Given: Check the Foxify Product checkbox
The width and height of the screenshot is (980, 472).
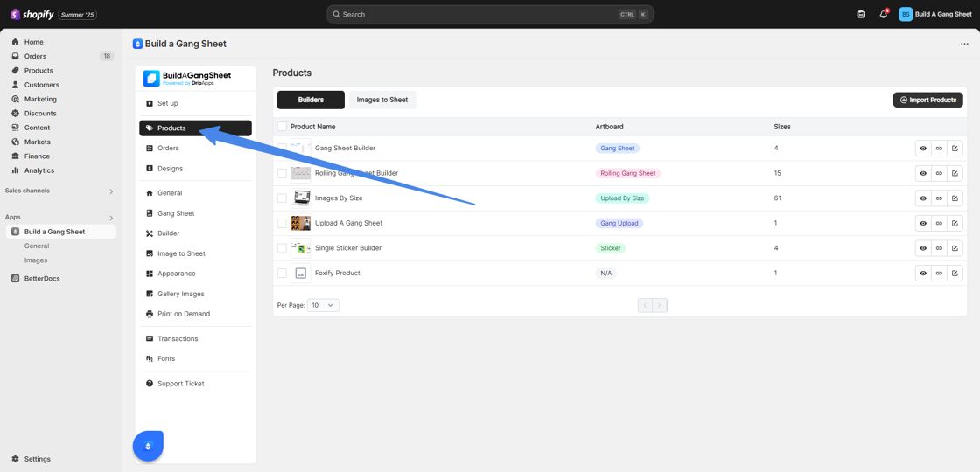Looking at the screenshot, I should coord(282,273).
